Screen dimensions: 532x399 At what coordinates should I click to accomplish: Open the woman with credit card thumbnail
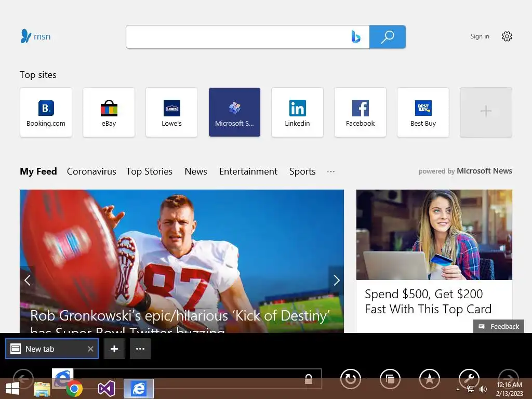click(434, 235)
